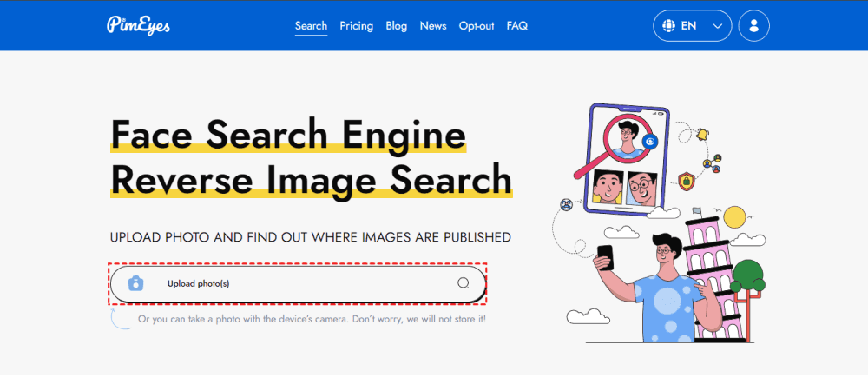Viewport: 868px width, 378px height.
Task: Go to the Opt-out page
Action: pos(477,25)
